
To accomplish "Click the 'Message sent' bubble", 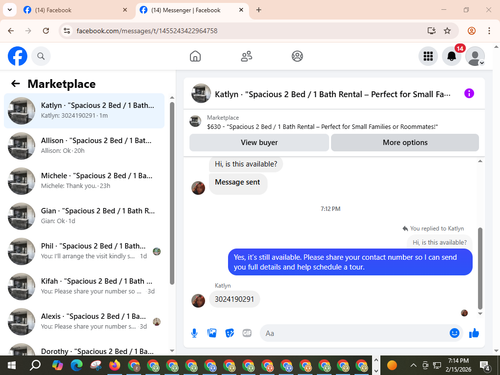I will [237, 183].
